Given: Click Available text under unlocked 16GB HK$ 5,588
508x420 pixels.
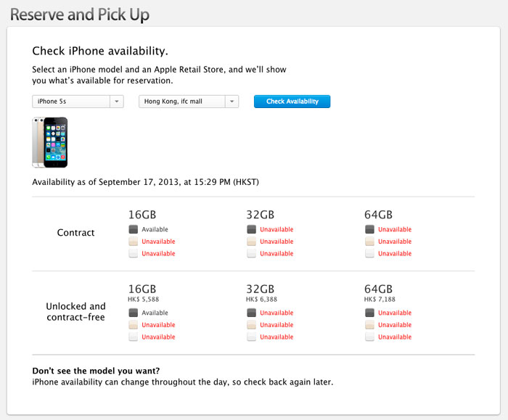Looking at the screenshot, I should 155,313.
